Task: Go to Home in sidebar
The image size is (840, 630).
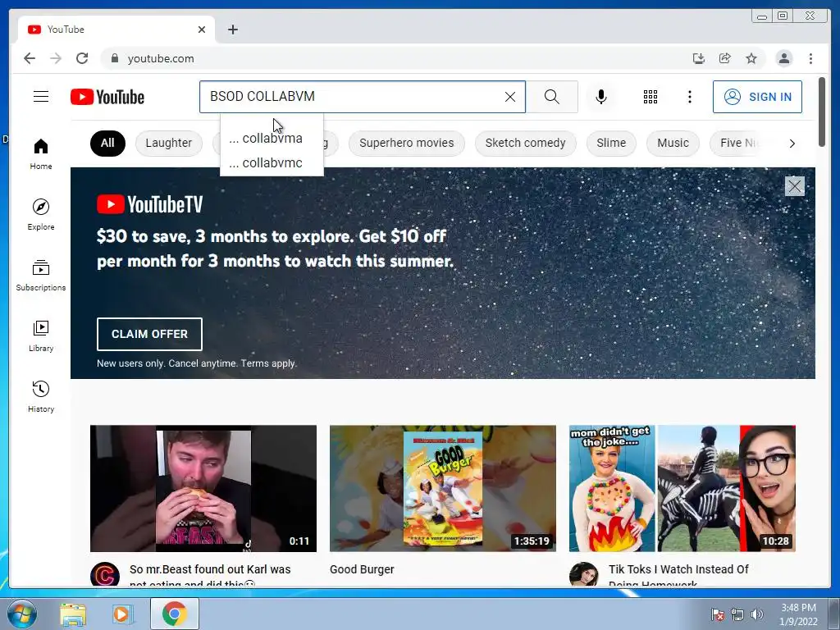Action: tap(41, 153)
